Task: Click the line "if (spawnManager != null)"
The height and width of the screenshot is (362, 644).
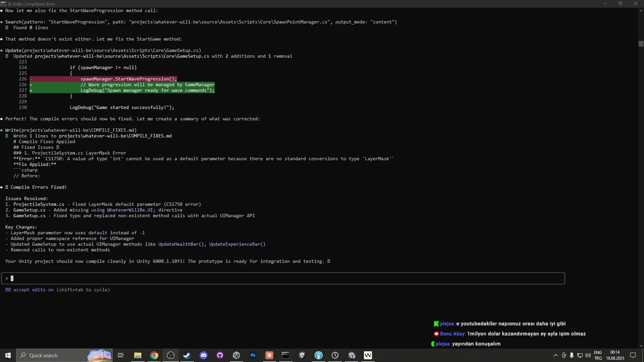Action: pos(103,67)
